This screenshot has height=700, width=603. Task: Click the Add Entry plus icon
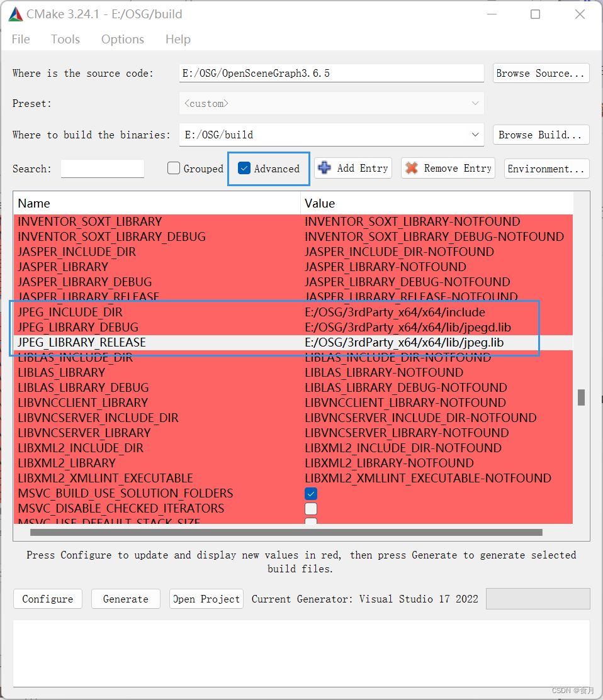pyautogui.click(x=325, y=168)
